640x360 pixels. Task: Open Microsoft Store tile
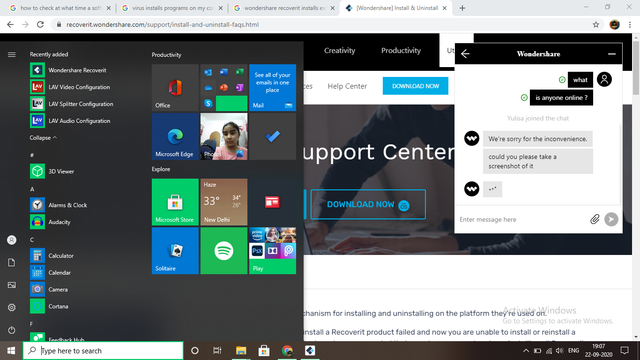[175, 202]
